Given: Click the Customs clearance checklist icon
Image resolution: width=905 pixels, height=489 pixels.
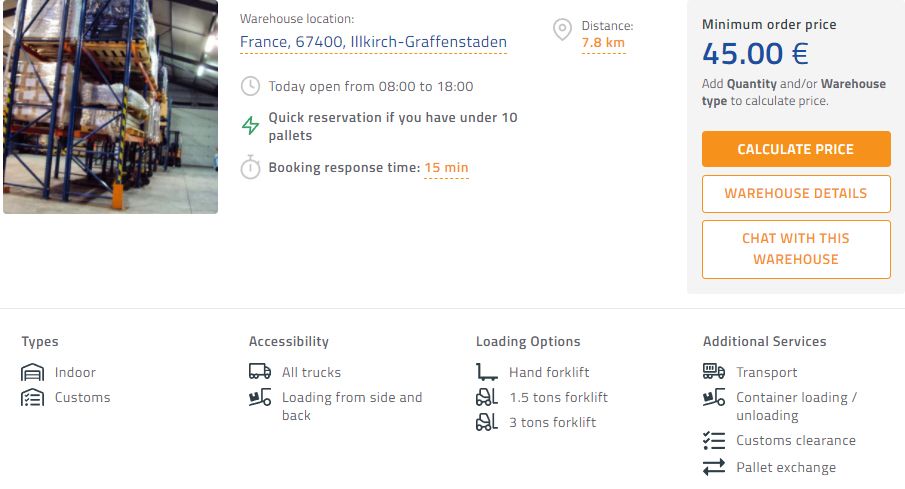Looking at the screenshot, I should point(714,440).
